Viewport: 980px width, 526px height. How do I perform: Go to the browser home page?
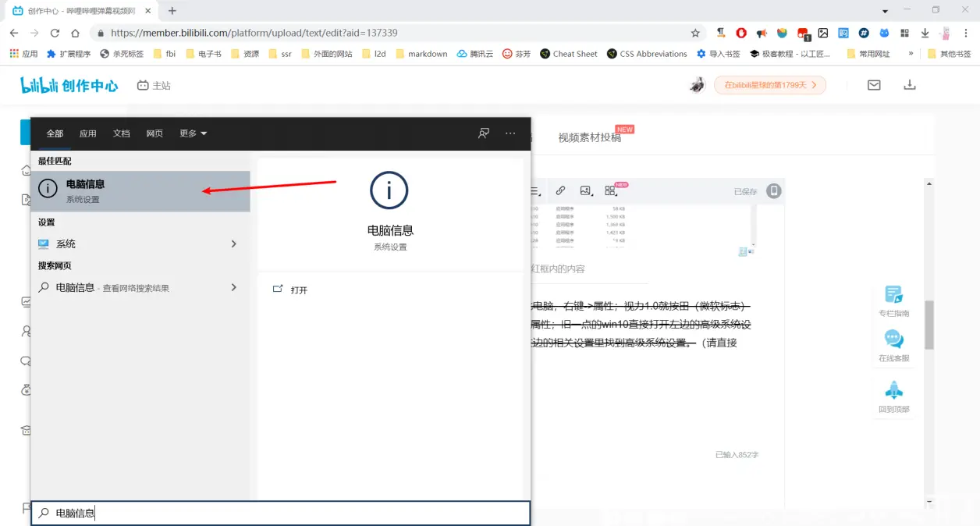point(75,34)
